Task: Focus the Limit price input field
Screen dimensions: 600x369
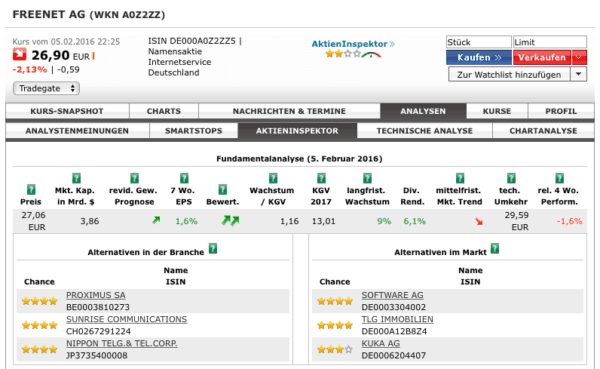Action: point(550,42)
